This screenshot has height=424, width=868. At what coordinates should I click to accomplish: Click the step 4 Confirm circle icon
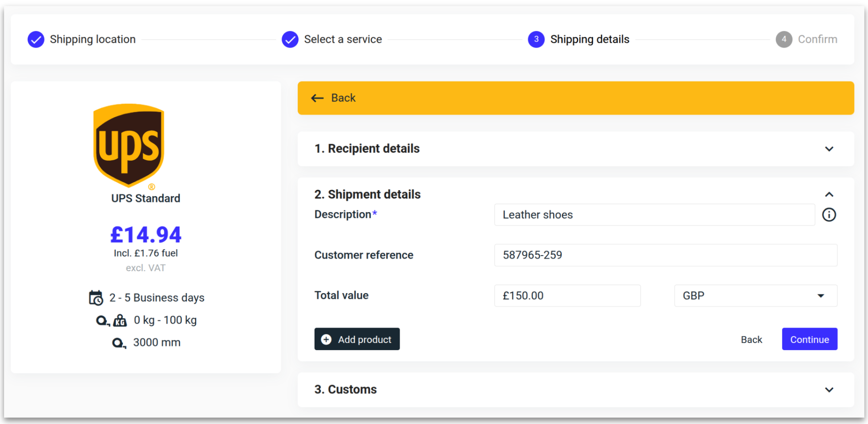[x=784, y=39]
